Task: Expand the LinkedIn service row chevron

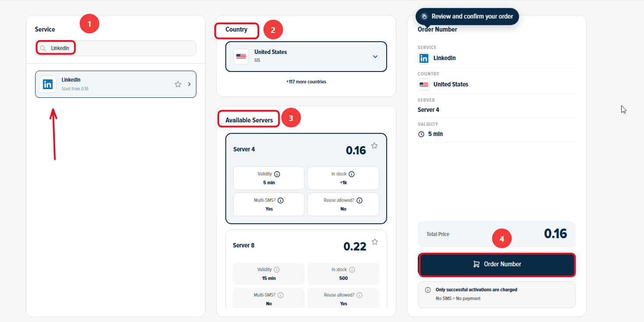Action: pyautogui.click(x=189, y=84)
